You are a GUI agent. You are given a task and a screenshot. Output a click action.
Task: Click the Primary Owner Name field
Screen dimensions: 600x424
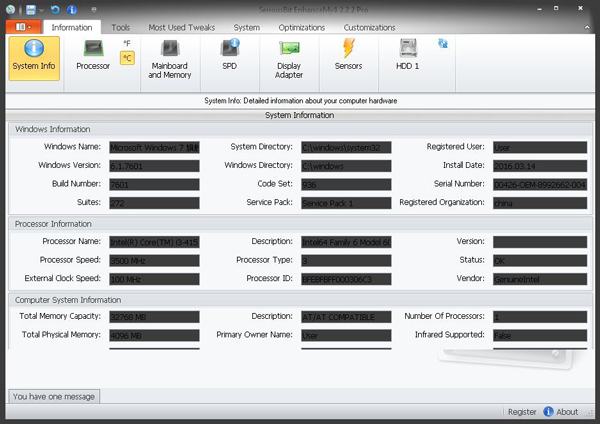346,335
